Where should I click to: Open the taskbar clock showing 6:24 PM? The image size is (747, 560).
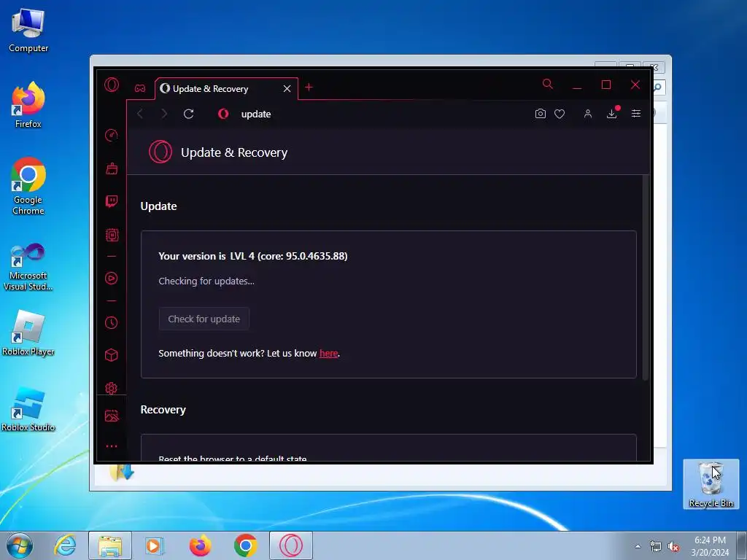pyautogui.click(x=710, y=546)
